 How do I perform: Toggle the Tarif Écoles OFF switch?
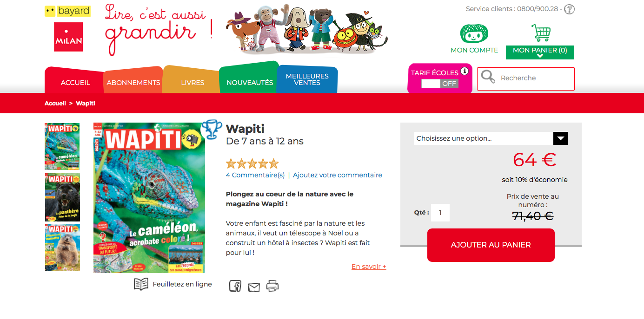click(440, 84)
